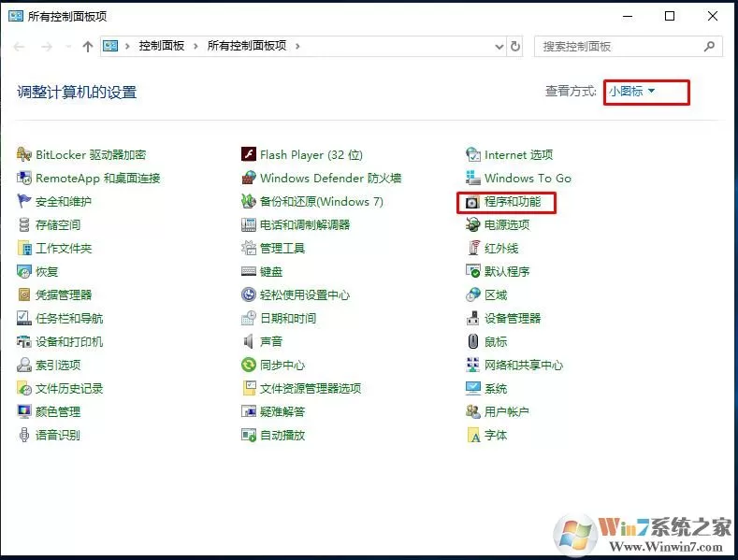Click the 语音识别 microphone icon

pos(23,435)
